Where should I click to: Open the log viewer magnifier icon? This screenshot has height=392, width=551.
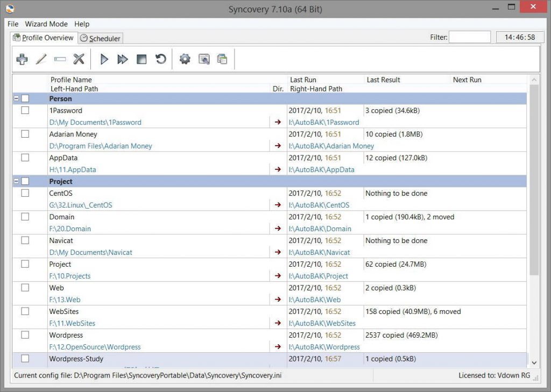[204, 59]
